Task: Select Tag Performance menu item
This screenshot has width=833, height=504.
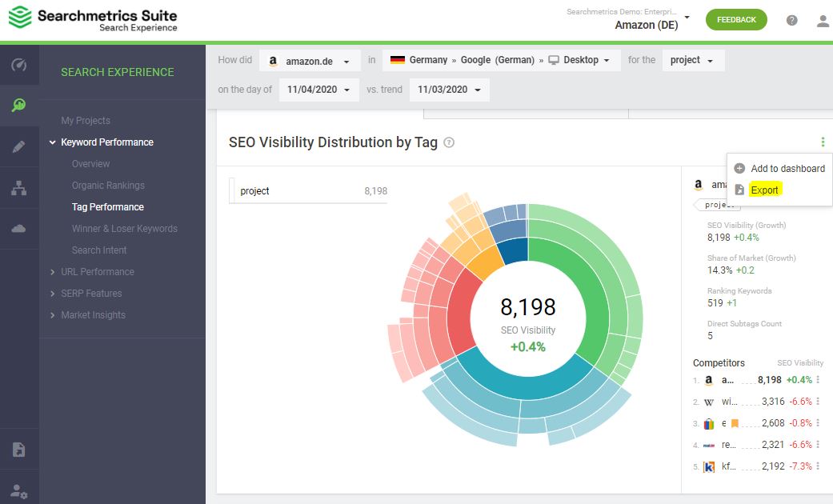Action: (x=108, y=206)
